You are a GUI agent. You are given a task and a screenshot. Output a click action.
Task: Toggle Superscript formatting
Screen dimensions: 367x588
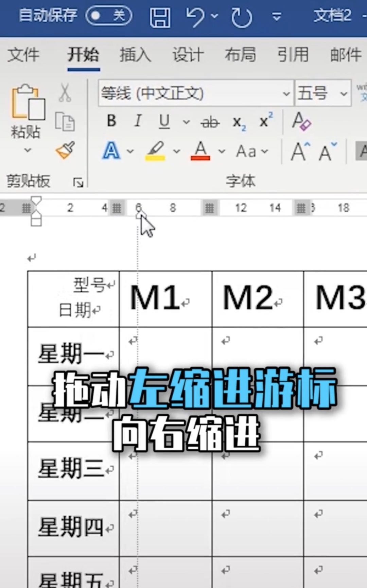pos(266,120)
